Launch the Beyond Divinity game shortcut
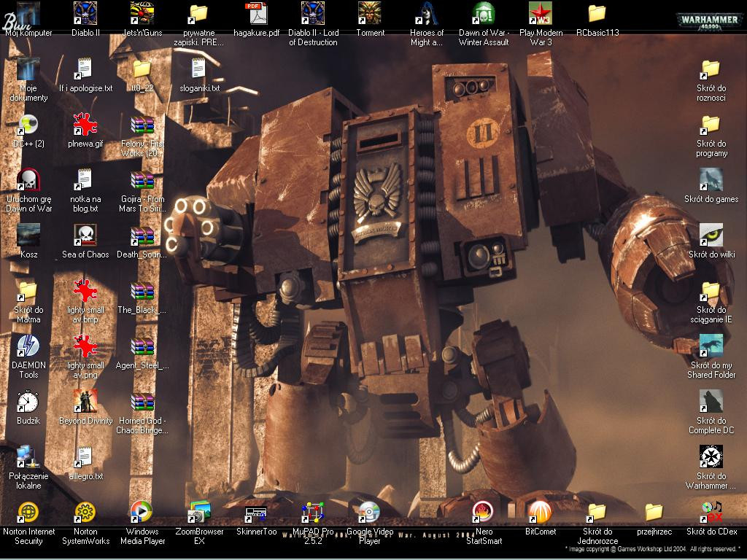The width and height of the screenshot is (747, 560). [85, 402]
